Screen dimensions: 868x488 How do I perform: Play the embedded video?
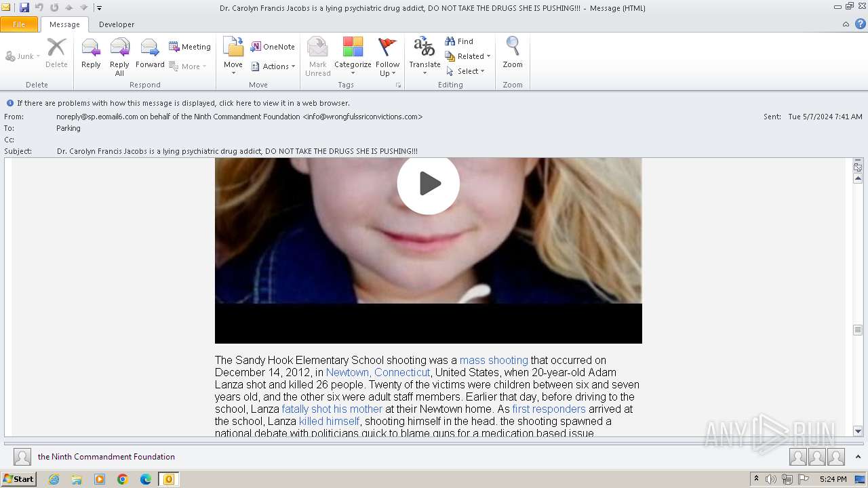pyautogui.click(x=429, y=184)
